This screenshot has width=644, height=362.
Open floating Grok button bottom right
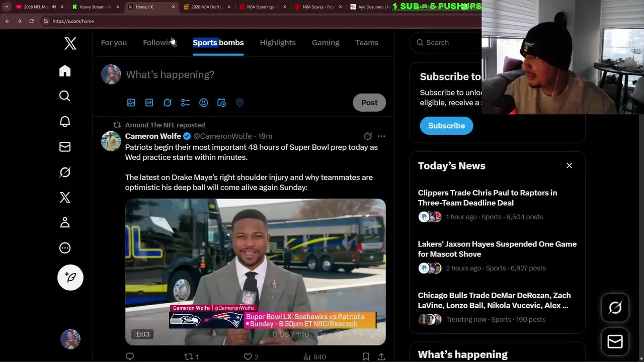tap(615, 308)
